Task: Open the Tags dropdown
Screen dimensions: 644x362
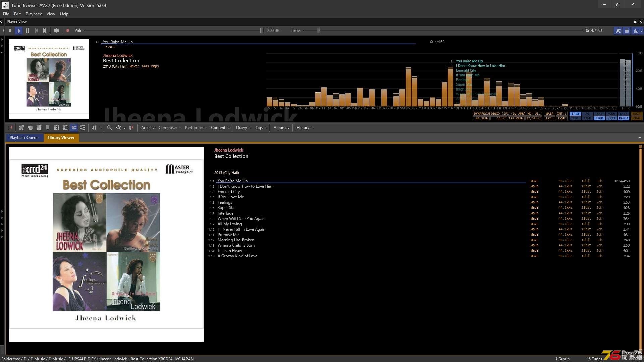Action: 261,128
